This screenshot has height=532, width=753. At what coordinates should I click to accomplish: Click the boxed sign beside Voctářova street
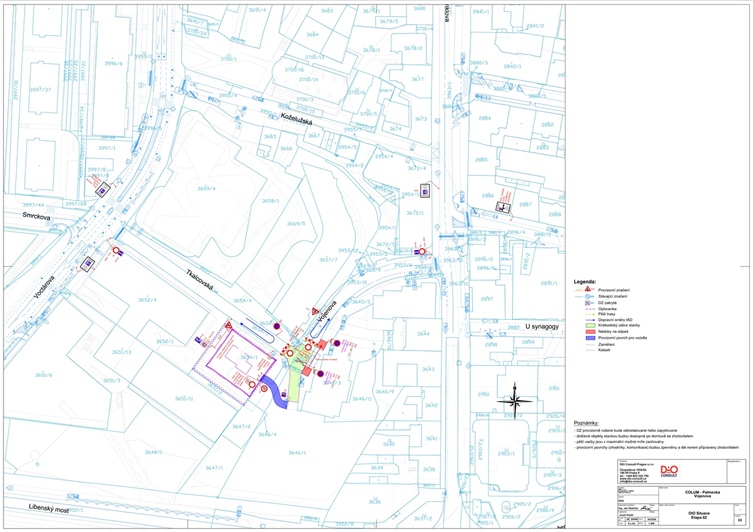pos(87,264)
